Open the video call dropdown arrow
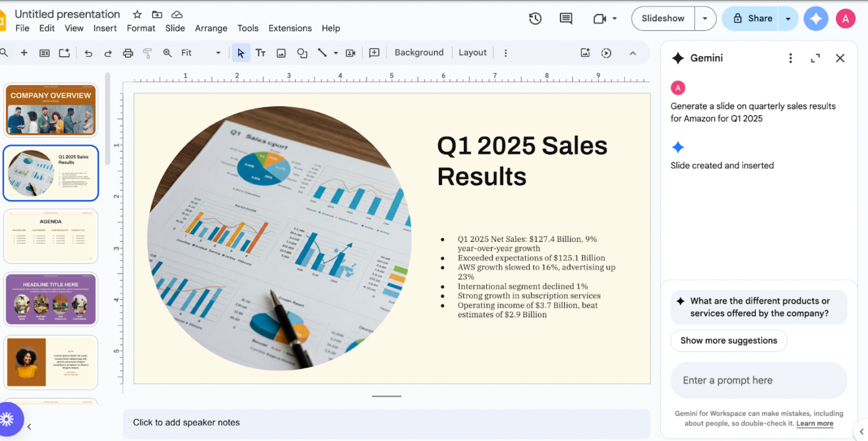Screen dimensions: 868x441 click(614, 19)
